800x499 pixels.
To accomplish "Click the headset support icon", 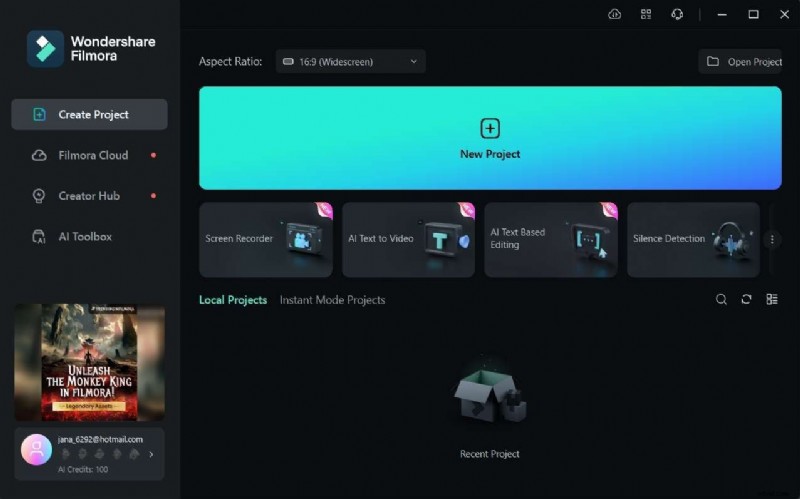I will [x=677, y=14].
